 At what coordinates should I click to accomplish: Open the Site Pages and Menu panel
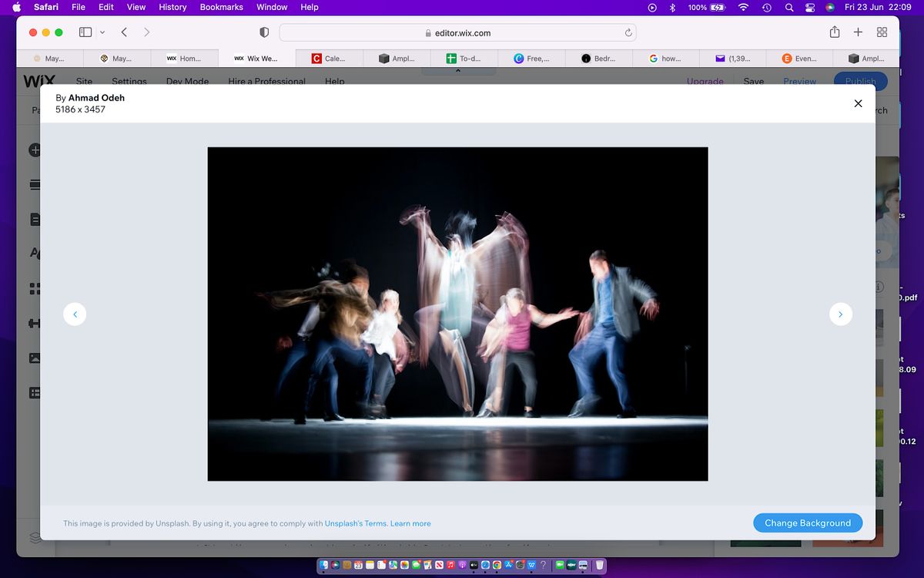(33, 219)
